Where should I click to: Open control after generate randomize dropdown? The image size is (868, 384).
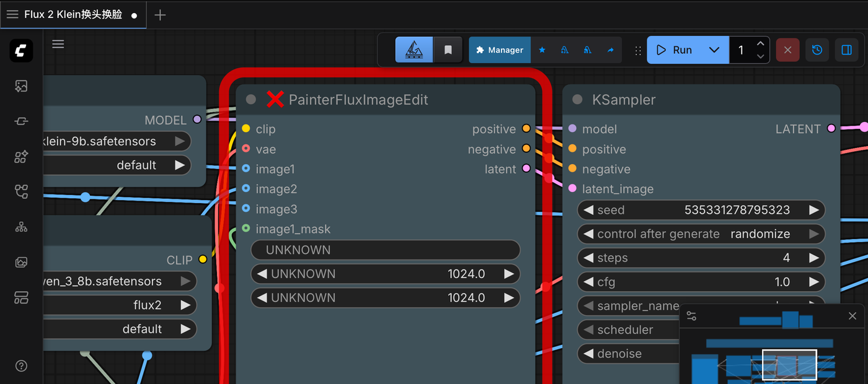click(701, 234)
